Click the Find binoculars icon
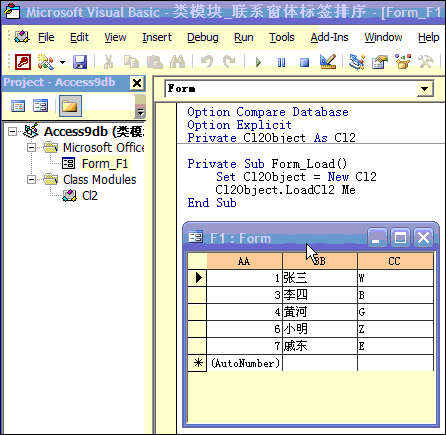Image resolution: width=446 pixels, height=435 pixels. (x=177, y=62)
